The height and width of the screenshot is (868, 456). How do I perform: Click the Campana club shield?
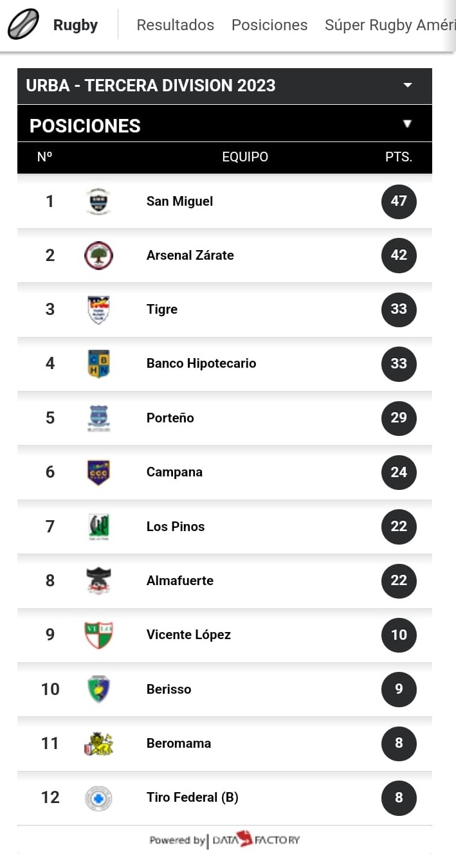coord(98,472)
